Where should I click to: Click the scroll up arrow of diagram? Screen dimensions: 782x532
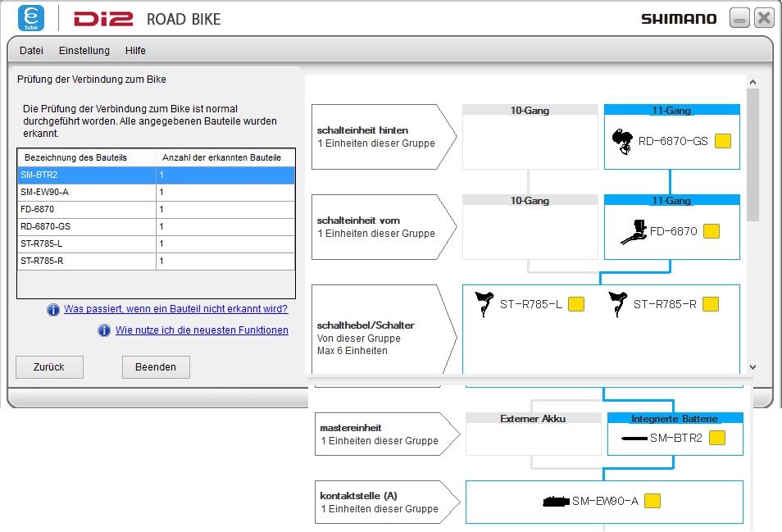pos(753,82)
